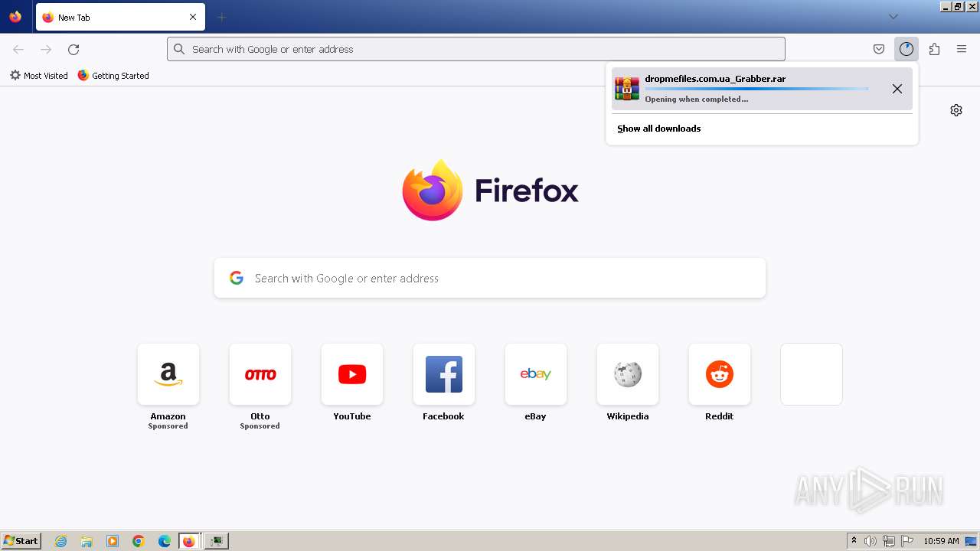Launch Chrome from taskbar

(139, 541)
